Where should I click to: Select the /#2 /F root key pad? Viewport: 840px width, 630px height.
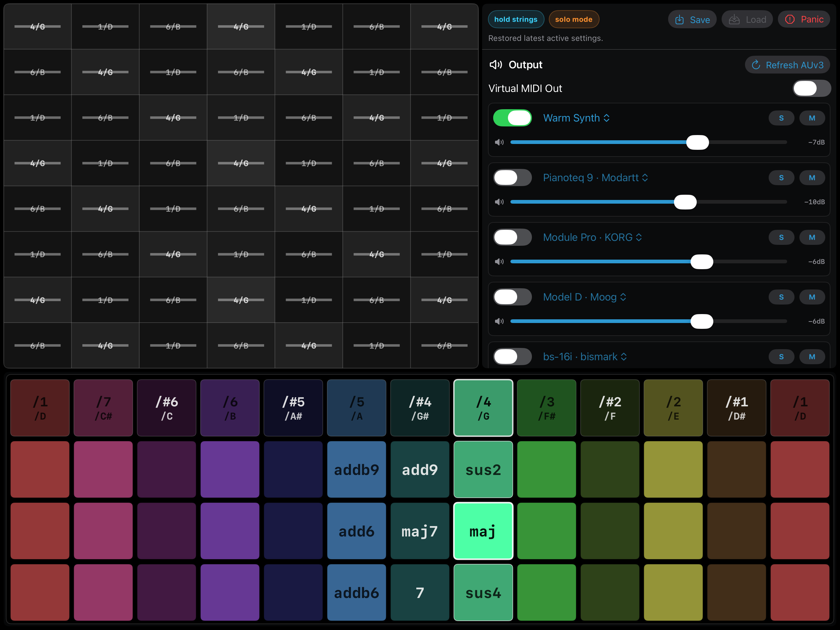[610, 408]
